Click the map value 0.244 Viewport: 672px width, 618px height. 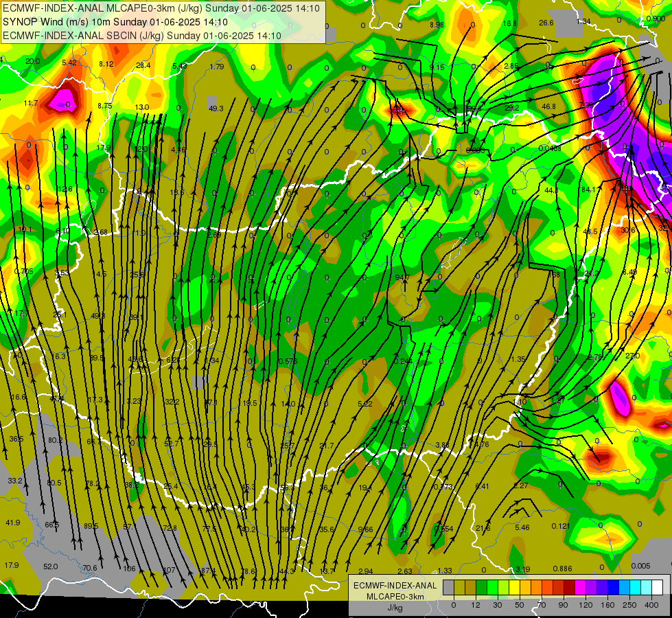point(404,361)
